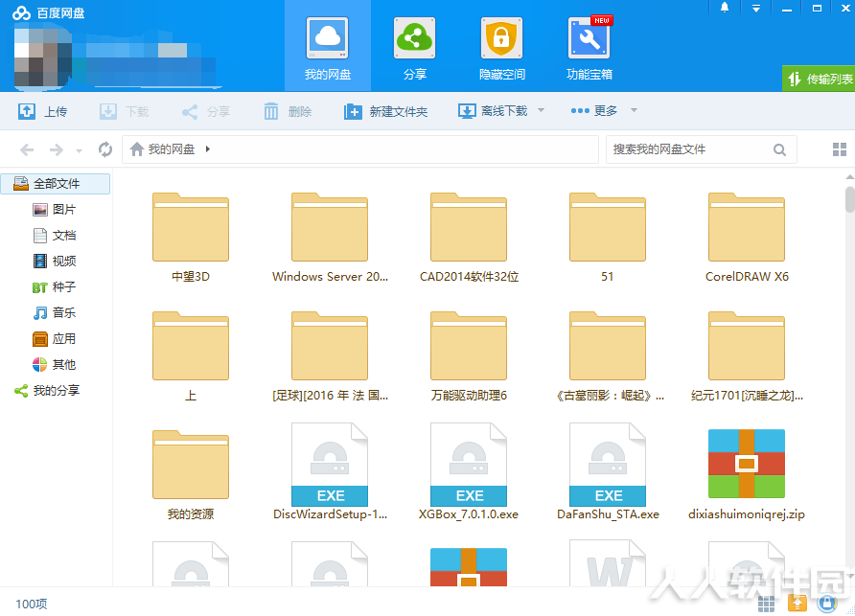The image size is (855, 616).
Task: Open the 我的网盘 tab
Action: (328, 46)
